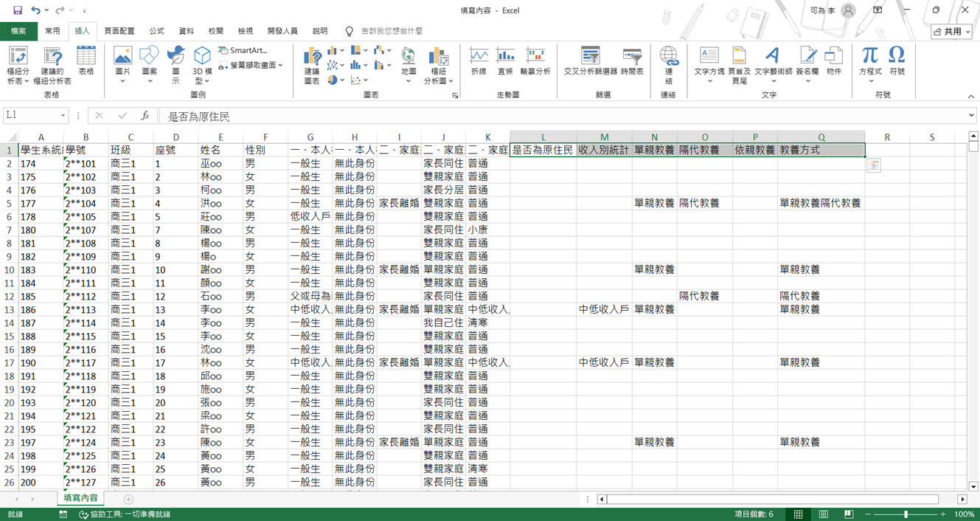Image resolution: width=980 pixels, height=521 pixels.
Task: Insert a PivotTable (樞紐分析表)
Action: coord(18,65)
